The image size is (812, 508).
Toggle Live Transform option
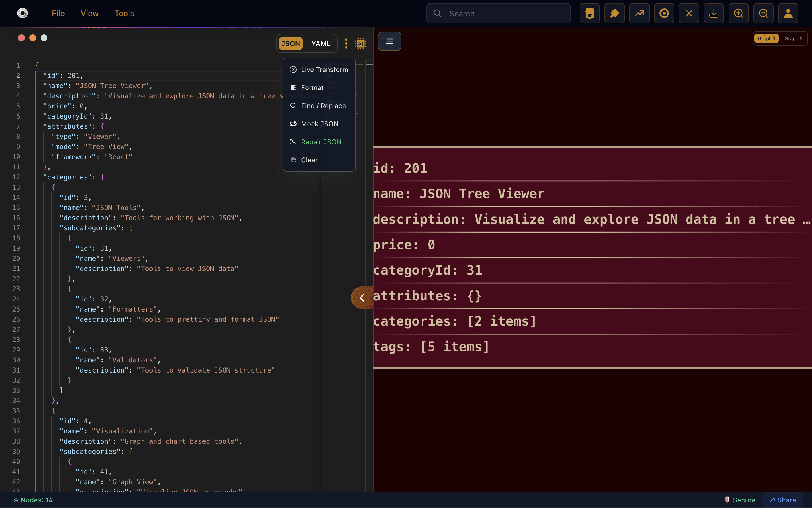click(319, 69)
